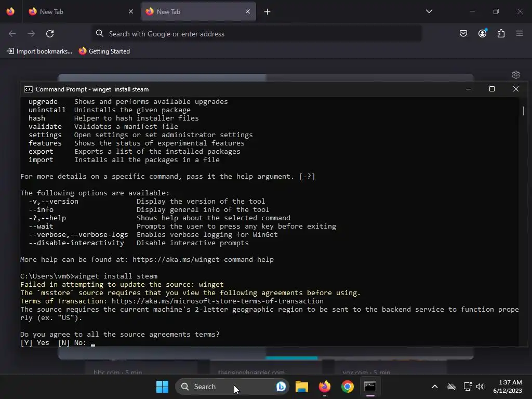Screen dimensions: 532x399
Task: Open the Firefox View pinned icon
Action: click(10, 11)
